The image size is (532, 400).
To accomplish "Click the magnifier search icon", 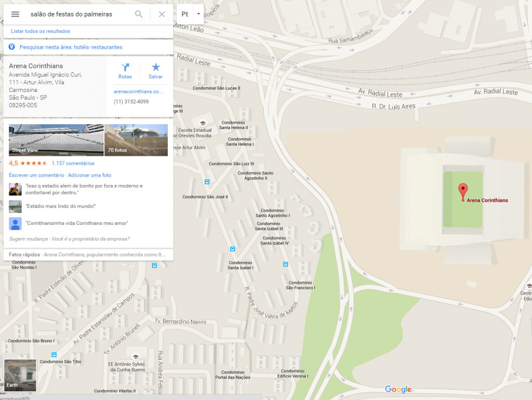I will click(139, 14).
